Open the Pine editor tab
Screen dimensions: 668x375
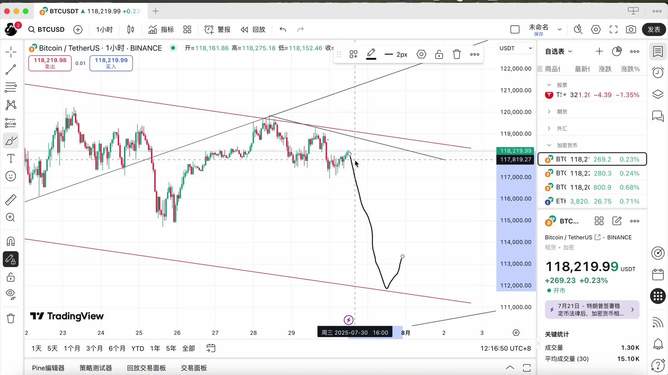click(48, 368)
